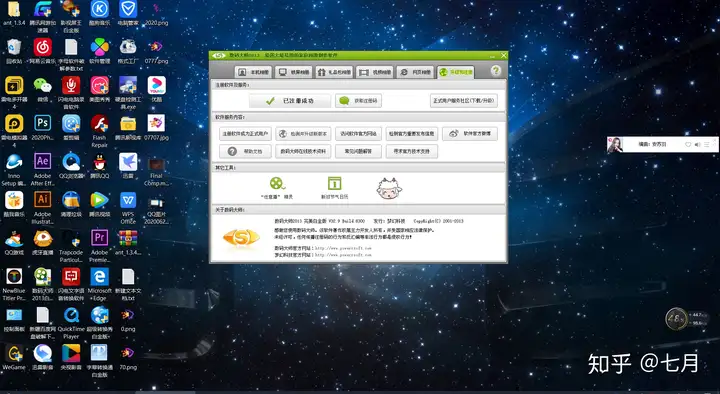Open the WeGame desktop icon
Image resolution: width=720 pixels, height=394 pixels.
14,353
